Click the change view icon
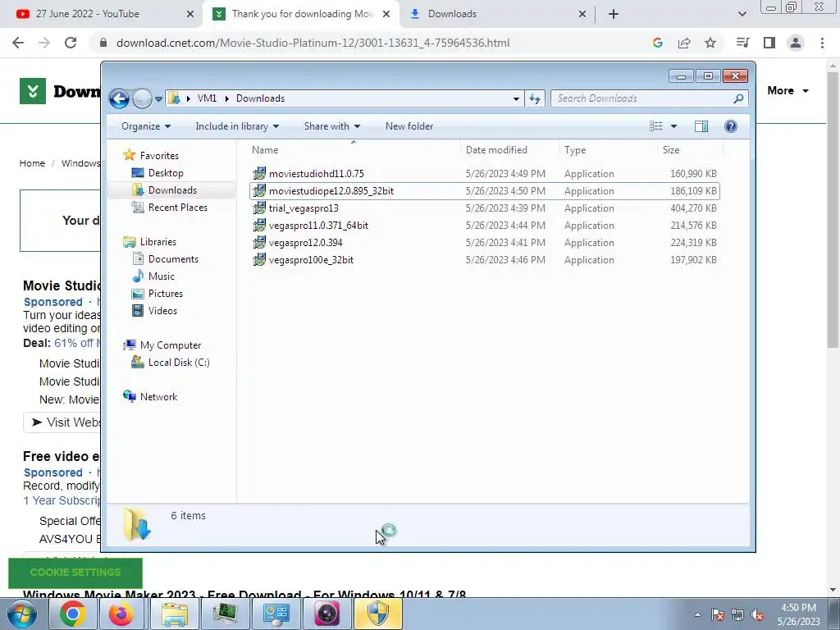This screenshot has width=840, height=630. click(x=655, y=126)
